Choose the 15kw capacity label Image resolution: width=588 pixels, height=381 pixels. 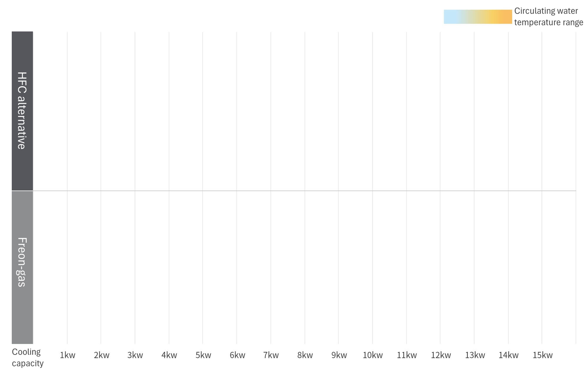[543, 355]
